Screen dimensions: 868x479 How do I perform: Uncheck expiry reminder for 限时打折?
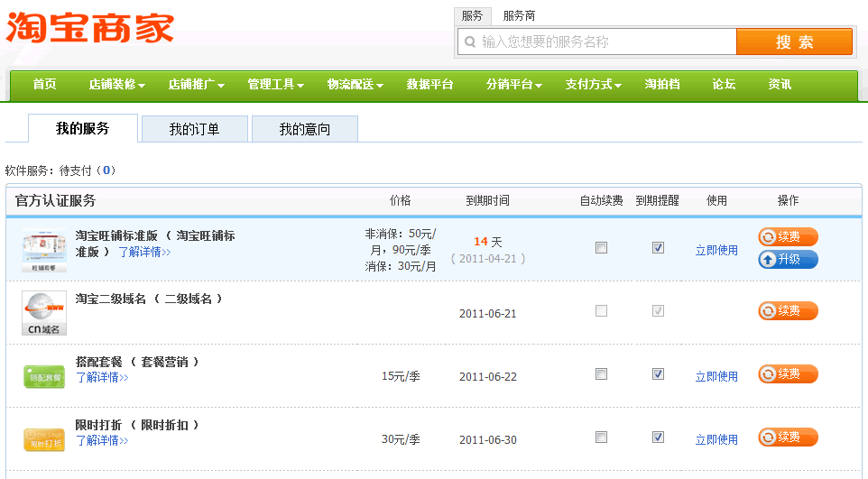(x=658, y=437)
